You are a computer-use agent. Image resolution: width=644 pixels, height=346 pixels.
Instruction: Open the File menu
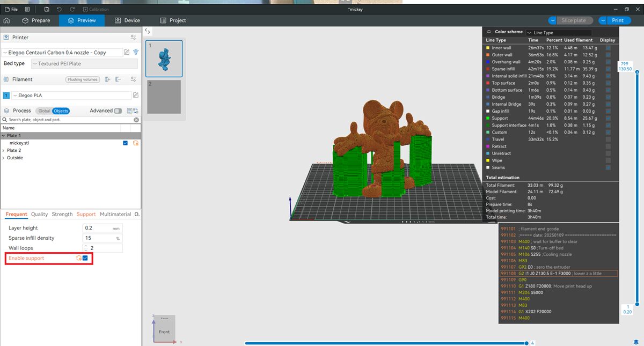(10, 10)
